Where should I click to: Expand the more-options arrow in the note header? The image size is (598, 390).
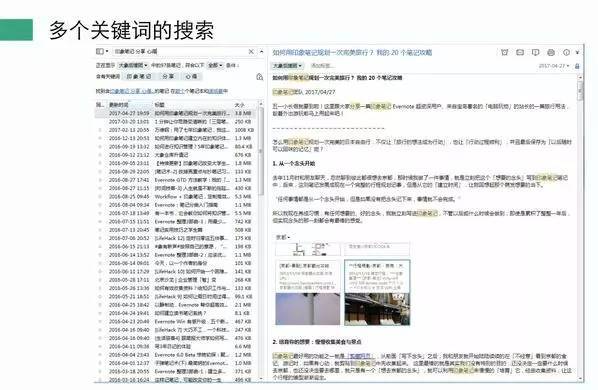coord(577,52)
